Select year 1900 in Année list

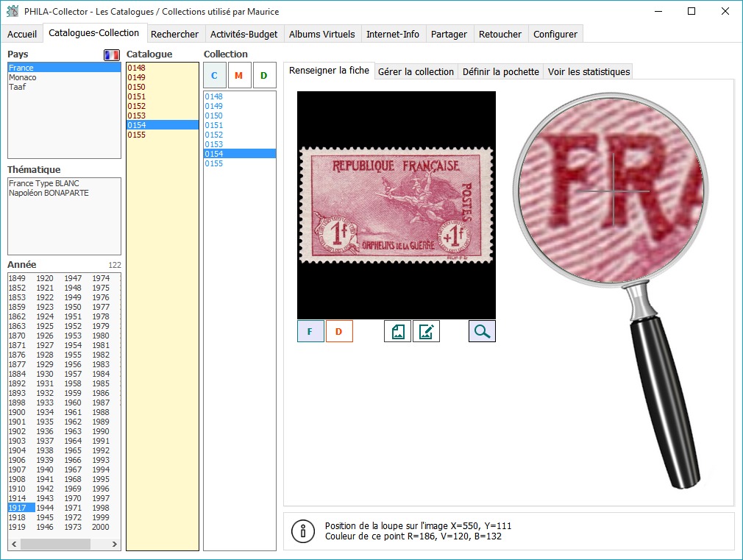(x=17, y=412)
